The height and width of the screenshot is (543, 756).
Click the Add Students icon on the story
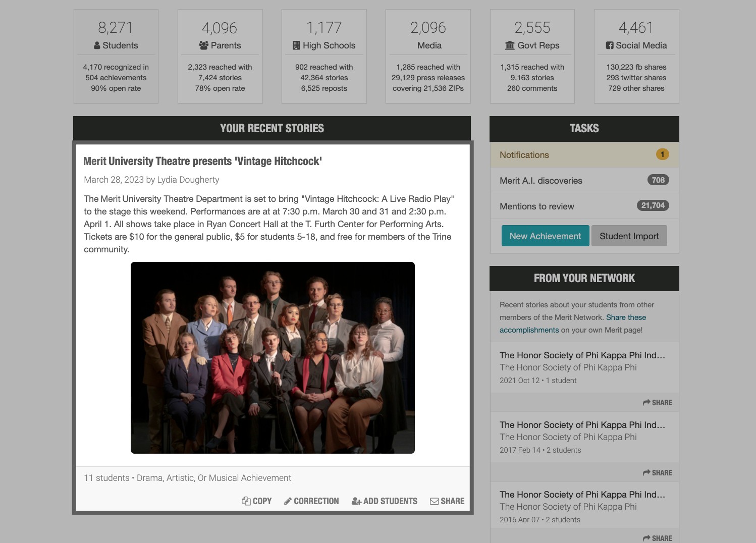[x=357, y=501]
